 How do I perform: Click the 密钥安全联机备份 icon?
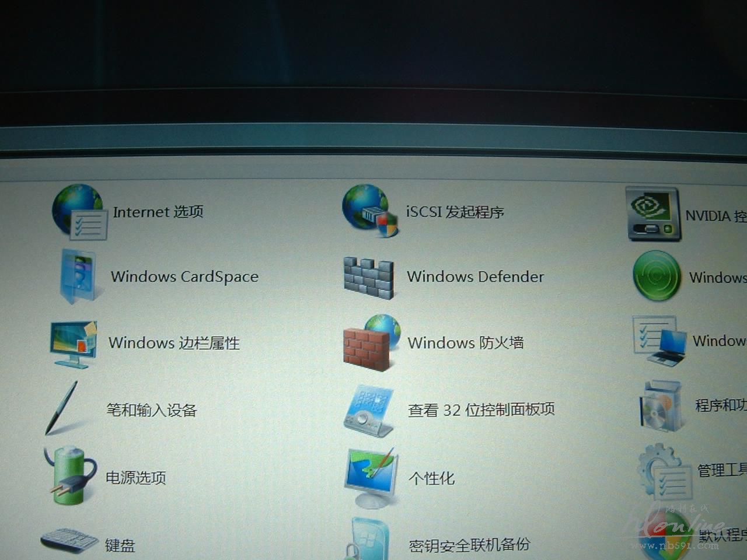369,538
